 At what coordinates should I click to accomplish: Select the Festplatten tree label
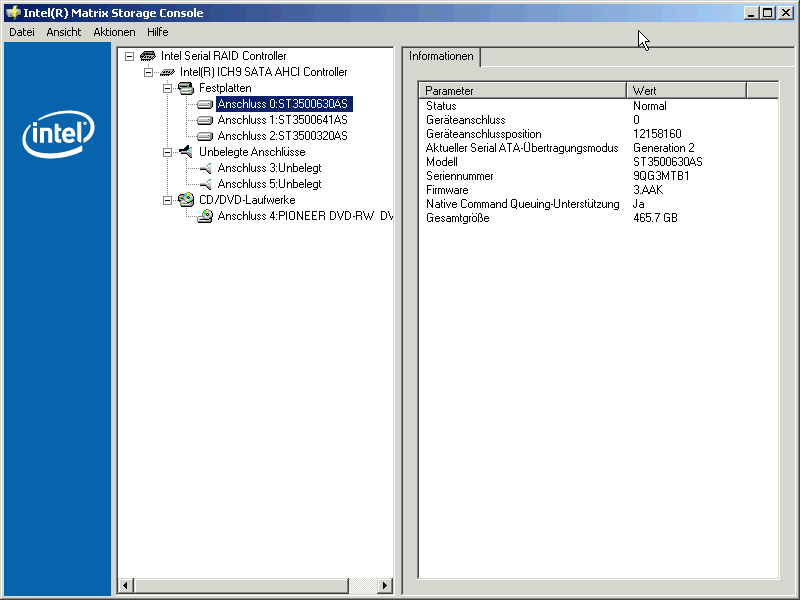pos(225,88)
